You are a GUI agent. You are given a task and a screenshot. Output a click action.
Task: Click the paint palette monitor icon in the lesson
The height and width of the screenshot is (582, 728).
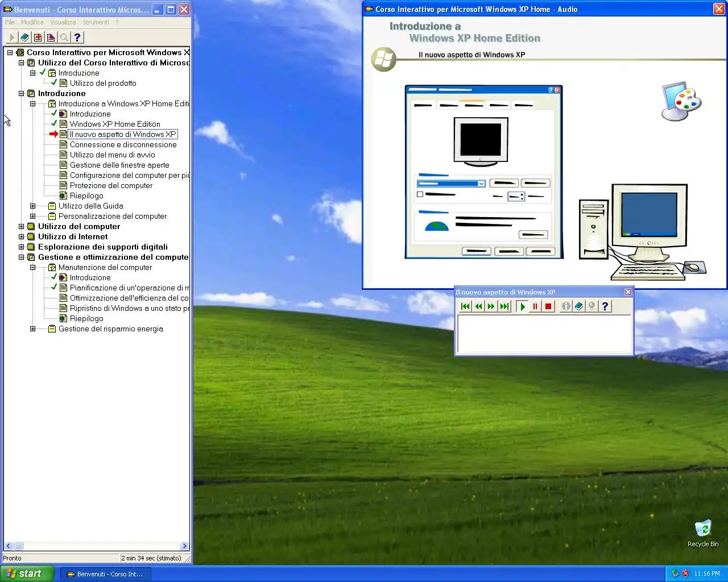click(x=681, y=102)
